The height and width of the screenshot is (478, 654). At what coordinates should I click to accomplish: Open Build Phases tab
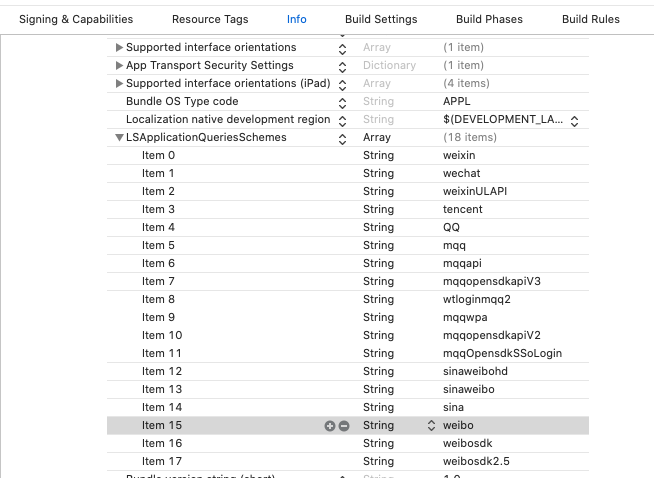click(489, 19)
